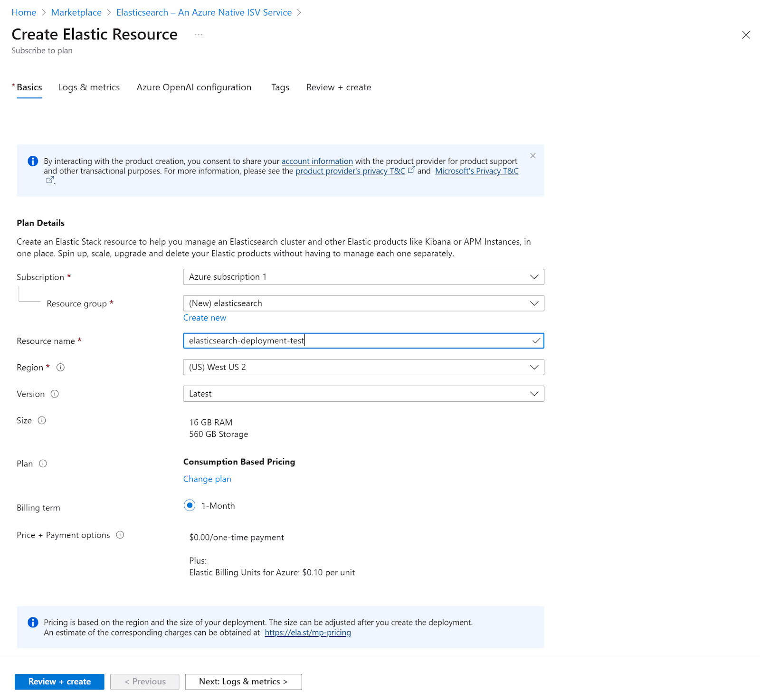Click the Size info icon
Viewport: 760px width, 700px height.
coord(42,420)
